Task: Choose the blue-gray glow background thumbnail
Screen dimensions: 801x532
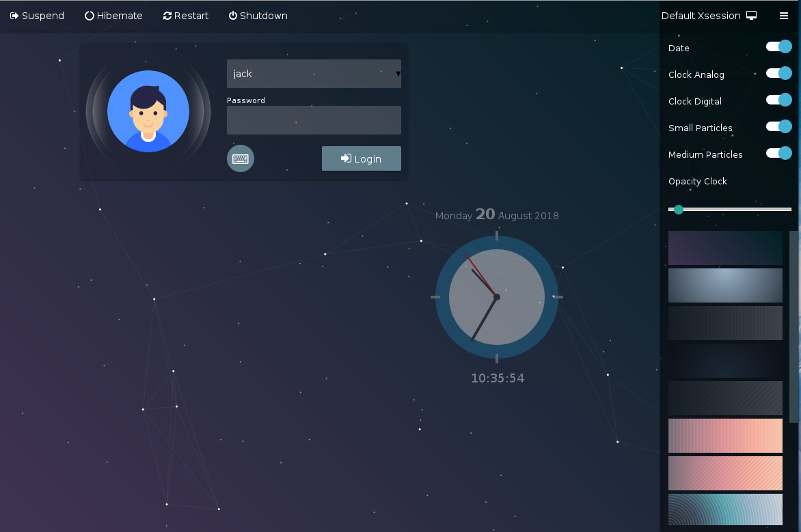Action: click(x=725, y=285)
